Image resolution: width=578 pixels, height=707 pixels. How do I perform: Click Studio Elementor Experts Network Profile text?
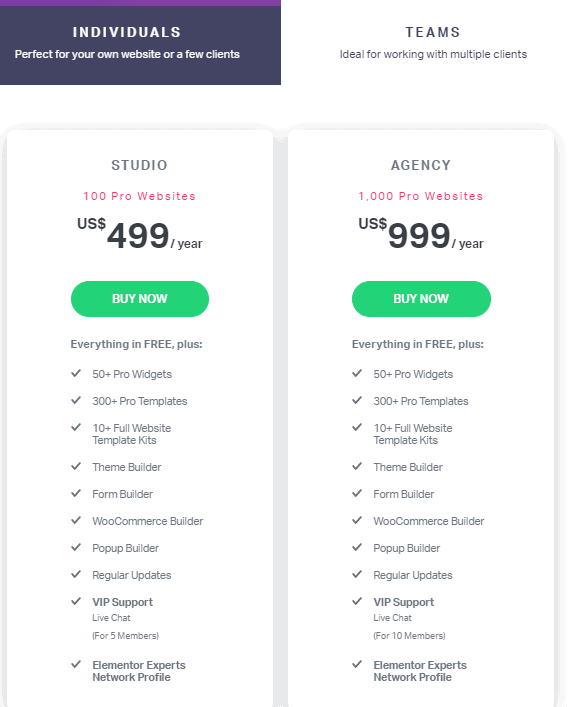pyautogui.click(x=139, y=671)
